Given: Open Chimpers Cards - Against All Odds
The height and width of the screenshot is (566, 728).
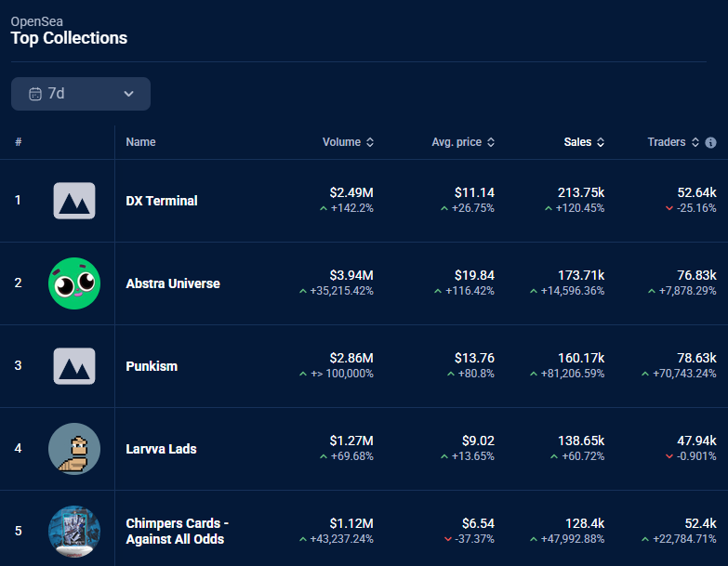Looking at the screenshot, I should [177, 532].
